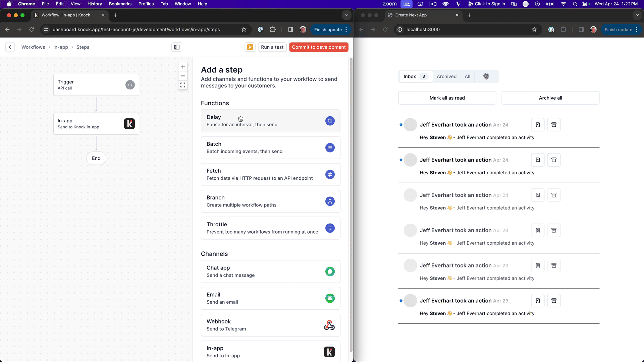Toggle the sidebar panel icon
The width and height of the screenshot is (644, 362).
tap(177, 47)
